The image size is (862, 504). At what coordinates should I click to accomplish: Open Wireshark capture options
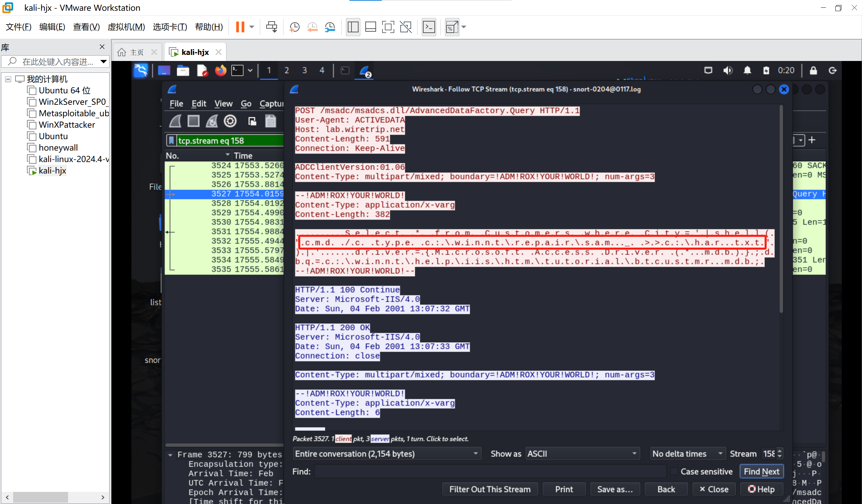coord(230,121)
